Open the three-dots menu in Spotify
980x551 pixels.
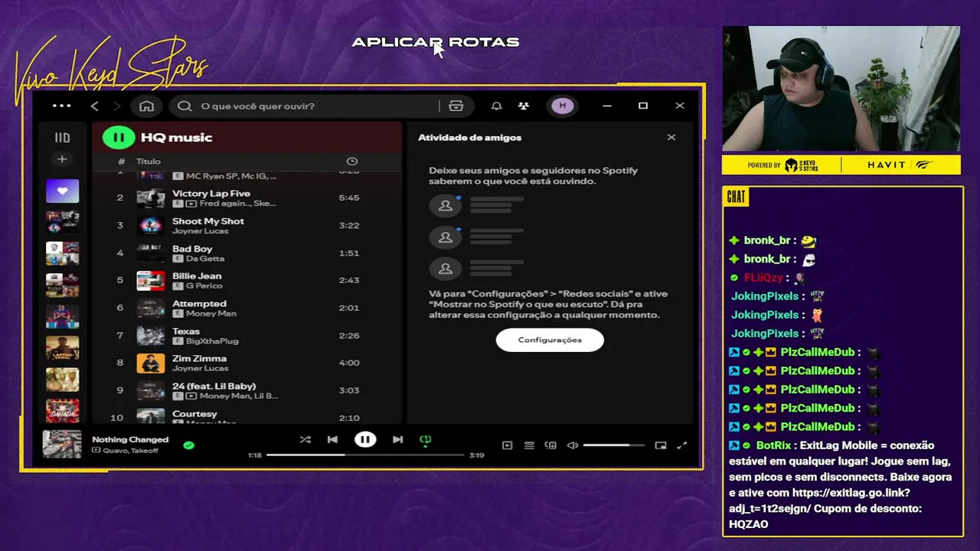61,106
